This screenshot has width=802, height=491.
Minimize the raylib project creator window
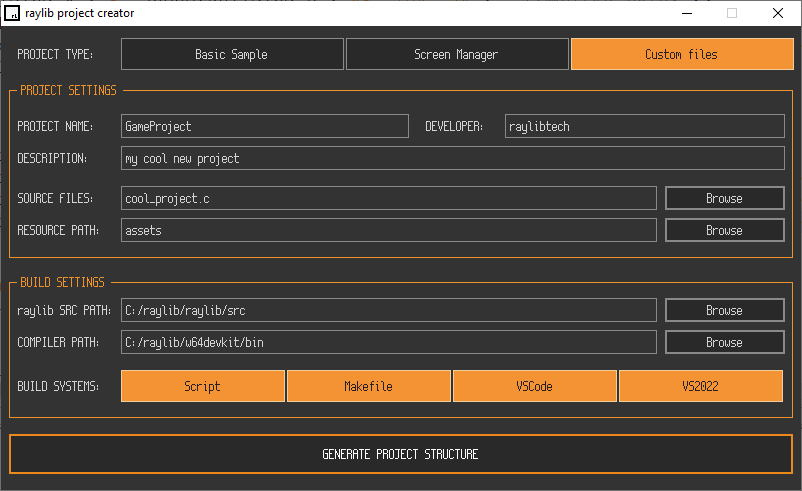click(x=687, y=13)
